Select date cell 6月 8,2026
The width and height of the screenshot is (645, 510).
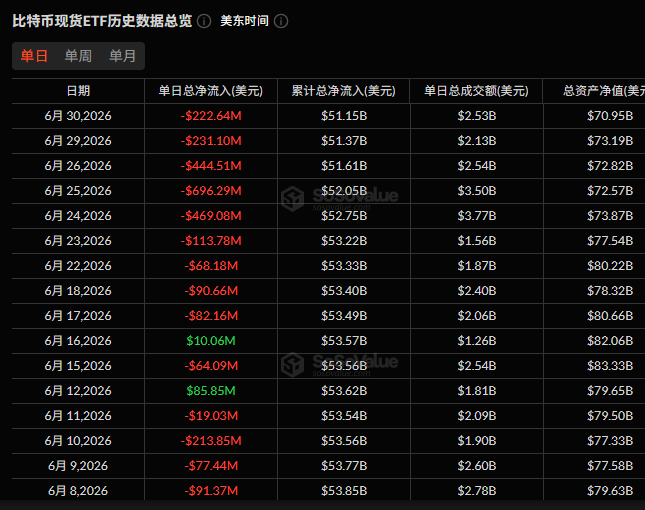click(x=78, y=491)
